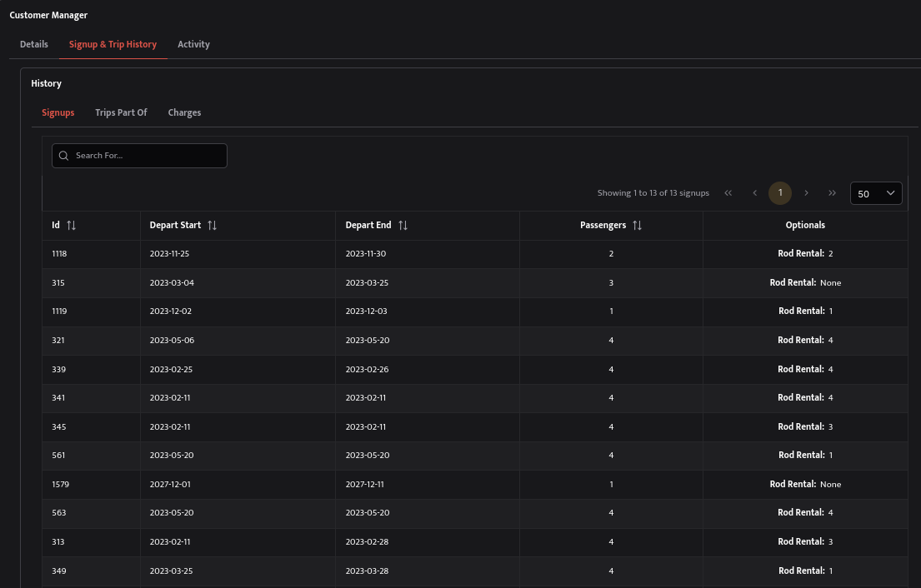
Task: Select signup Id 563
Action: [474, 513]
